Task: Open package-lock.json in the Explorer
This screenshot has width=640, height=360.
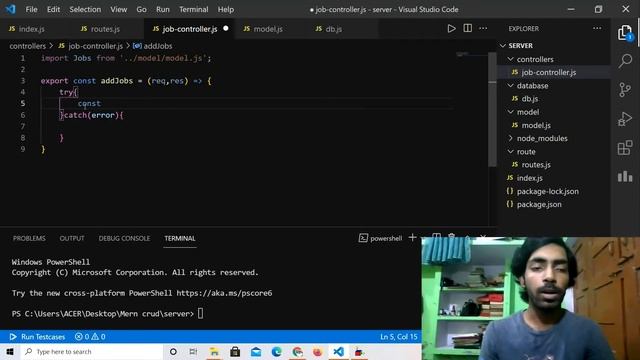Action: tap(547, 191)
